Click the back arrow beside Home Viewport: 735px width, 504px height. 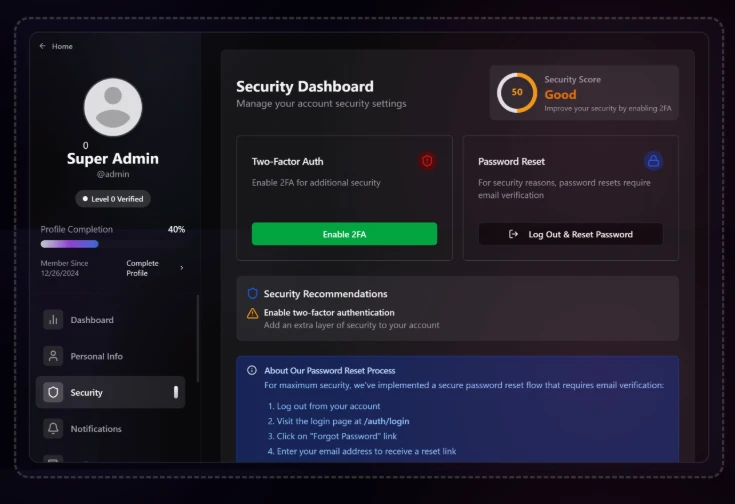[43, 46]
